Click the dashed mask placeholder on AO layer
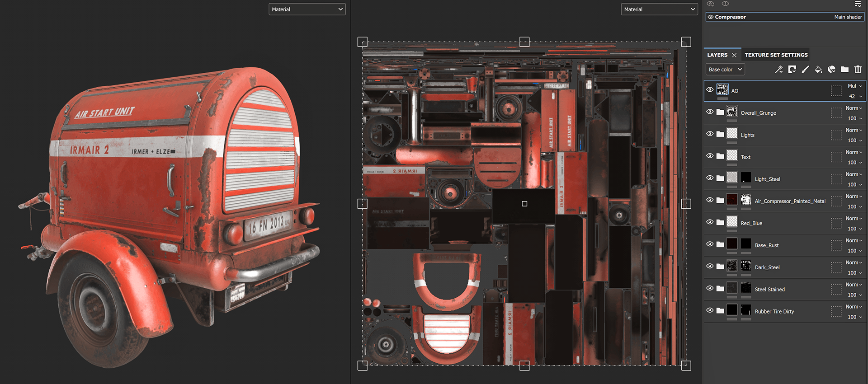 [x=836, y=91]
